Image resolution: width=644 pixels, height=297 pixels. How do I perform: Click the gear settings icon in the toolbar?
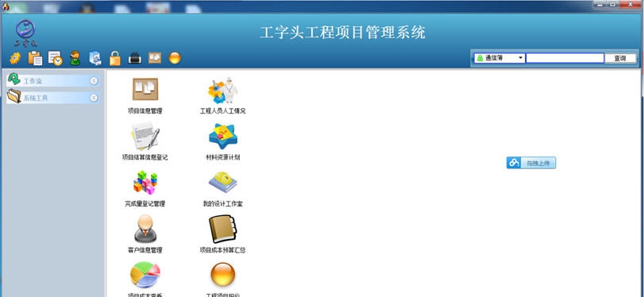(x=15, y=58)
